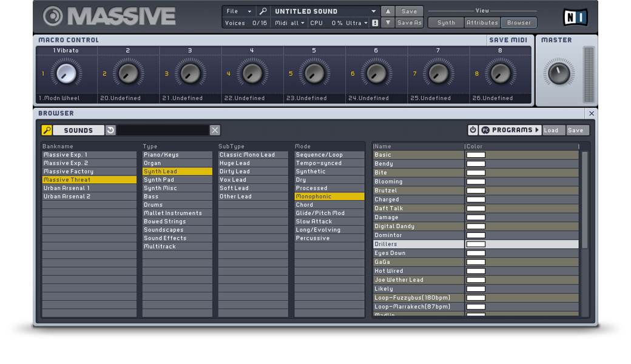
Task: Click macro knob 8
Action: (500, 73)
